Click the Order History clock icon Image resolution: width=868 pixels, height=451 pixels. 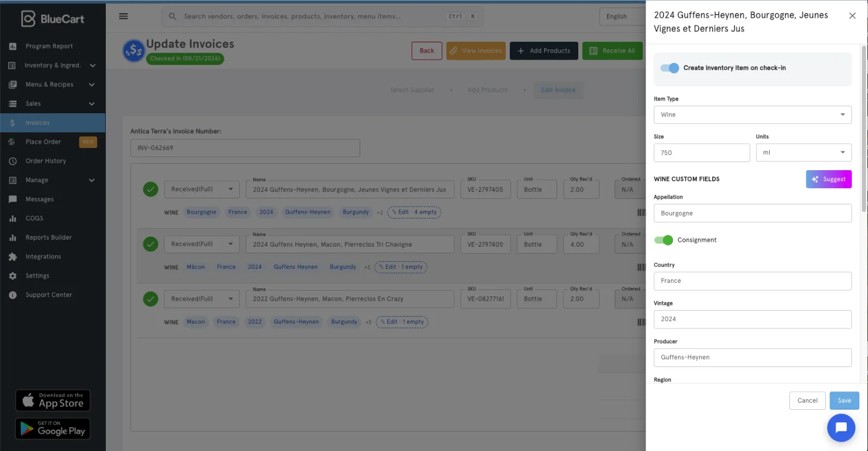pos(12,161)
